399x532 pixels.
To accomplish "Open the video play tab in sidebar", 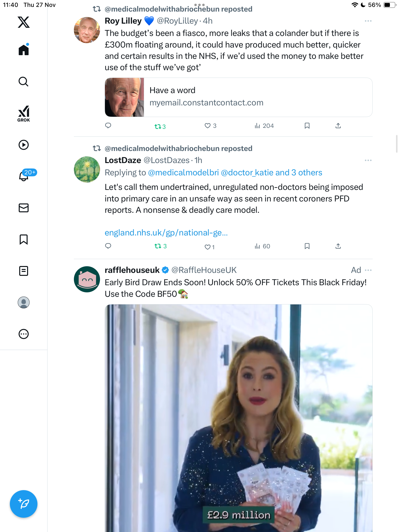I will 24,145.
